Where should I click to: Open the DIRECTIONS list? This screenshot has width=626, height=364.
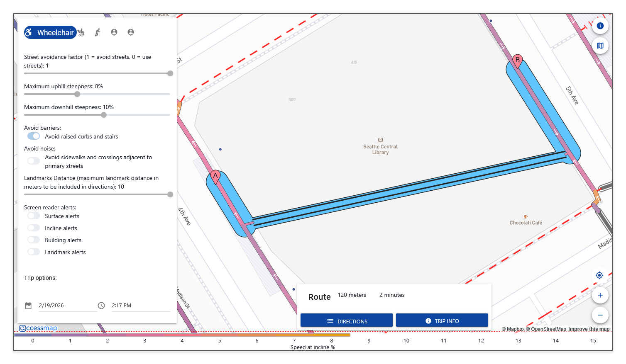pos(347,321)
